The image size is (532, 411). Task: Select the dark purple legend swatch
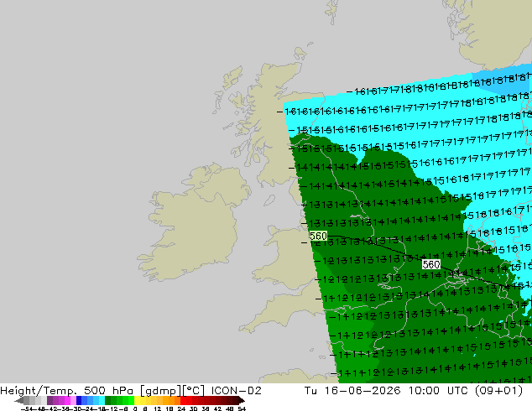(50, 400)
